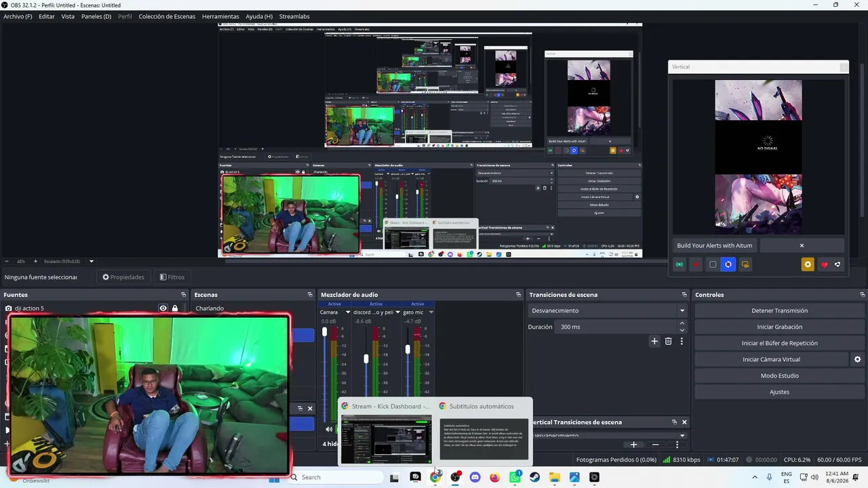
Task: Decrease transition duration with down arrow
Action: coord(682,330)
